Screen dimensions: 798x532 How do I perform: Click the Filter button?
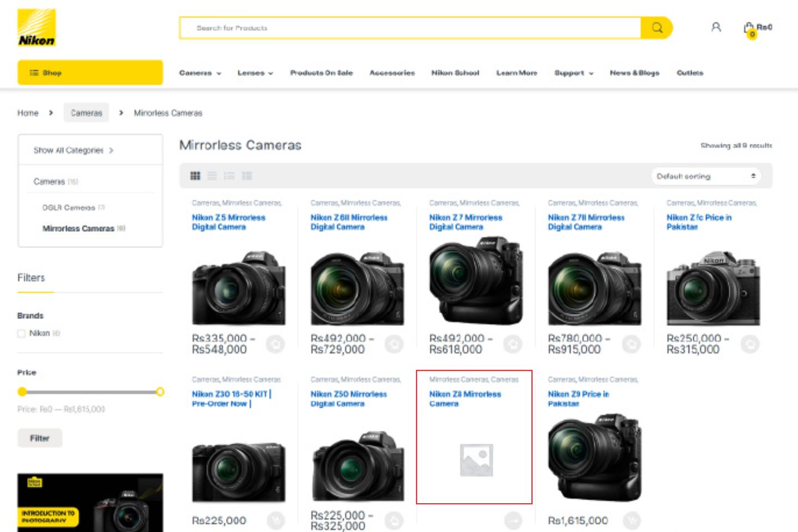(39, 438)
